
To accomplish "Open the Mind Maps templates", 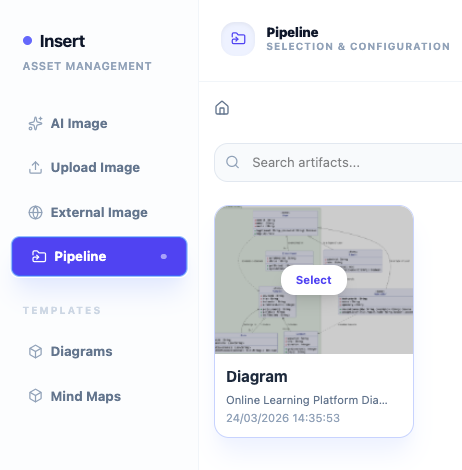I will pos(99,396).
